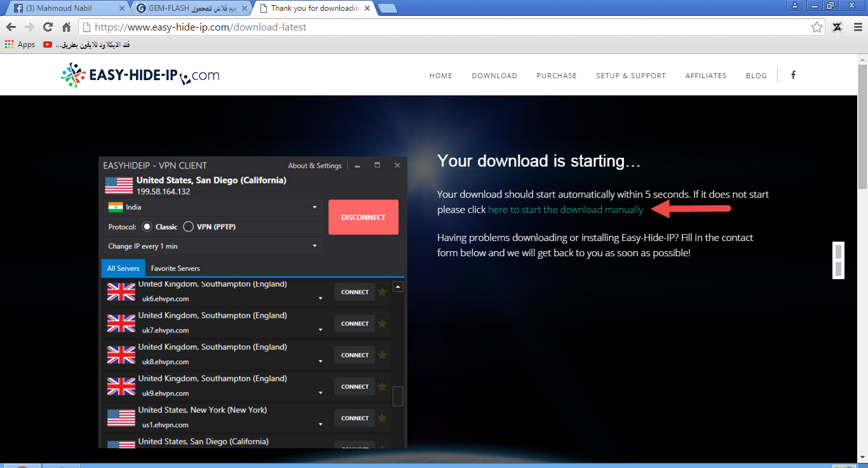Click CONNECT for uk9.ehvpn.com
The image size is (868, 468).
pos(355,387)
